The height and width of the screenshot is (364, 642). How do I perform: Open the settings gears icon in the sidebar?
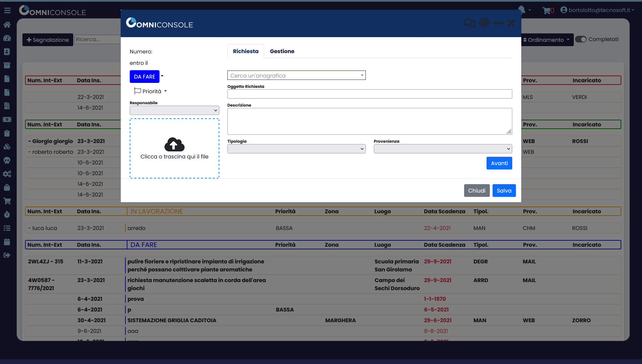[x=7, y=174]
